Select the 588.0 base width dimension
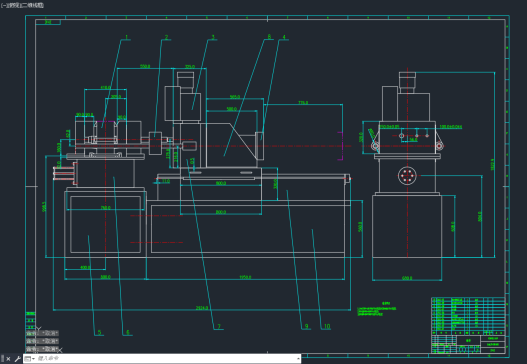This screenshot has height=364, width=527. (105, 277)
